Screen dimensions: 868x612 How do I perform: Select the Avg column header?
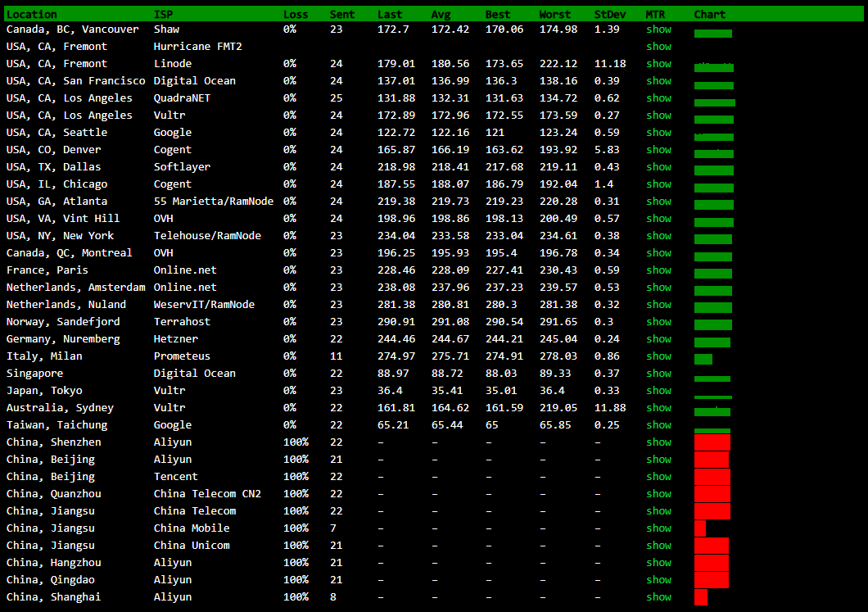[x=441, y=14]
